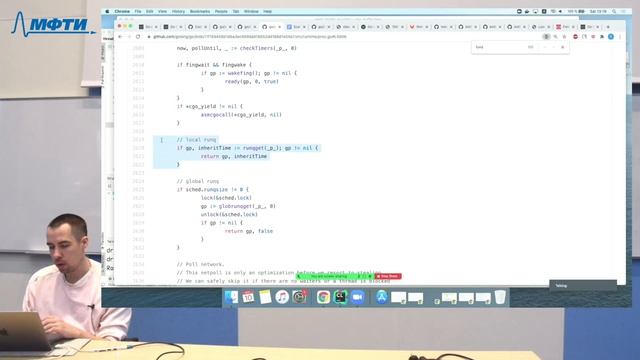Viewport: 640px width, 360px height.
Task: Click the '// Poll network.' comment
Action: [x=200, y=264]
